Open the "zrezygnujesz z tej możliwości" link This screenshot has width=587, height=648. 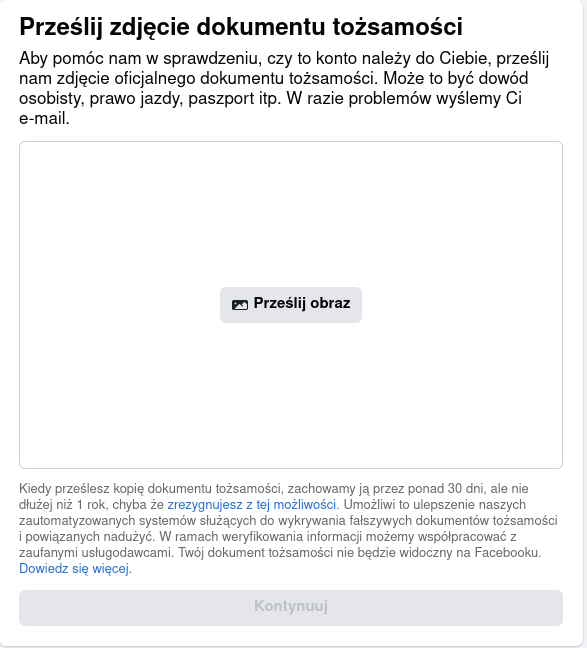point(251,505)
